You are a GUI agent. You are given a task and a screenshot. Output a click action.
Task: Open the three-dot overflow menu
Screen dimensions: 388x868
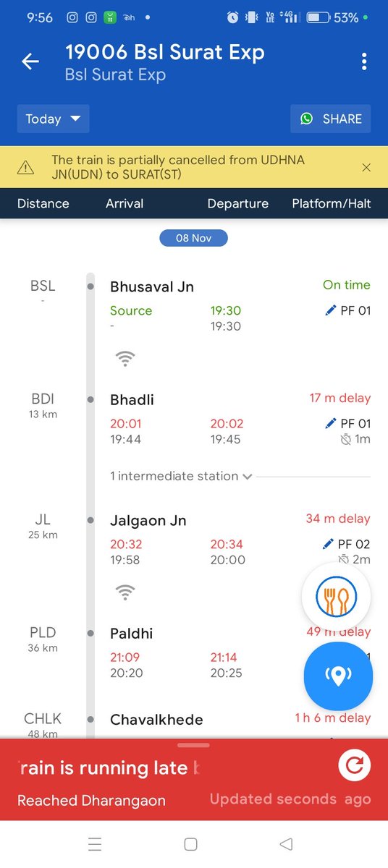click(364, 61)
